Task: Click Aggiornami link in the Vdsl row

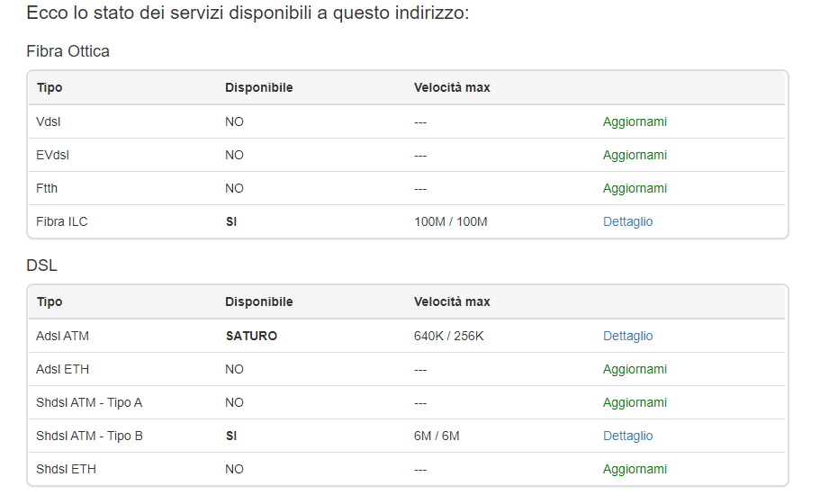Action: coord(635,121)
